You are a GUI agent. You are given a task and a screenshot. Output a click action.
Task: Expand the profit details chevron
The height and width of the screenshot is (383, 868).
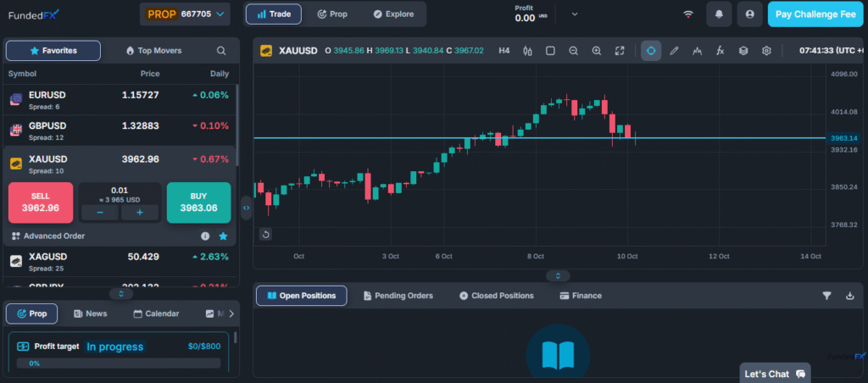(x=575, y=14)
